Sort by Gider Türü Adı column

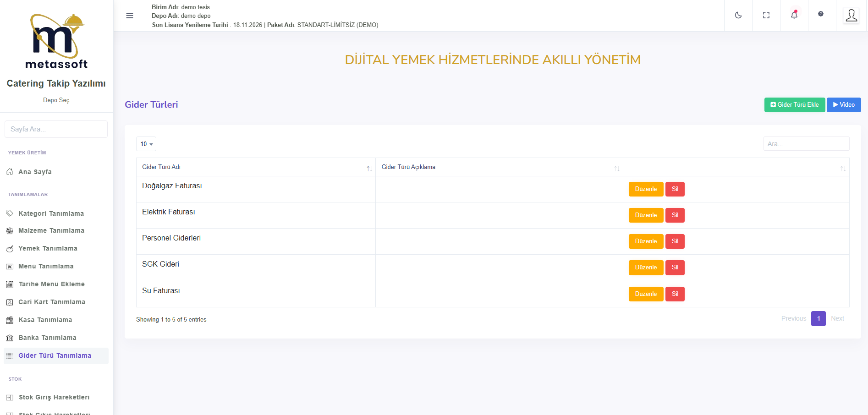tap(255, 167)
